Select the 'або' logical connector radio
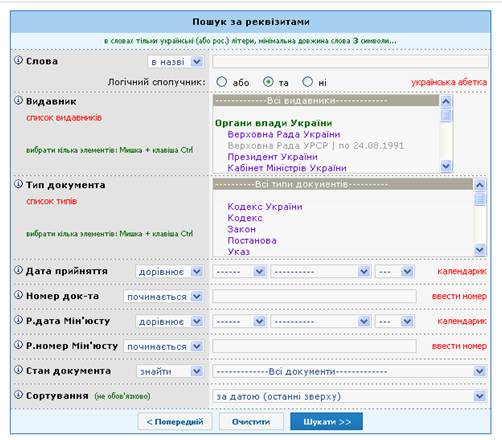Viewport: 502px width, 440px height. click(x=222, y=82)
